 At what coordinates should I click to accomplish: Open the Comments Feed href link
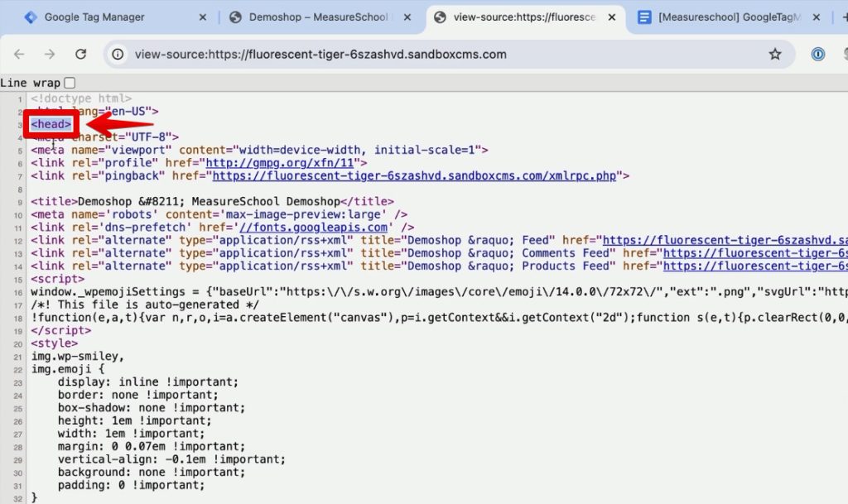click(x=755, y=253)
